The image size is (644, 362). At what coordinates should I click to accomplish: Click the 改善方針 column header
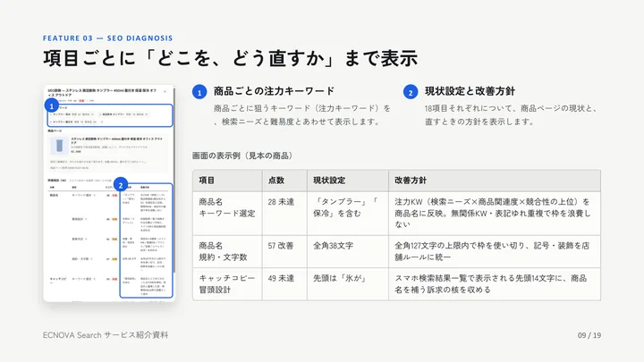[x=495, y=181]
